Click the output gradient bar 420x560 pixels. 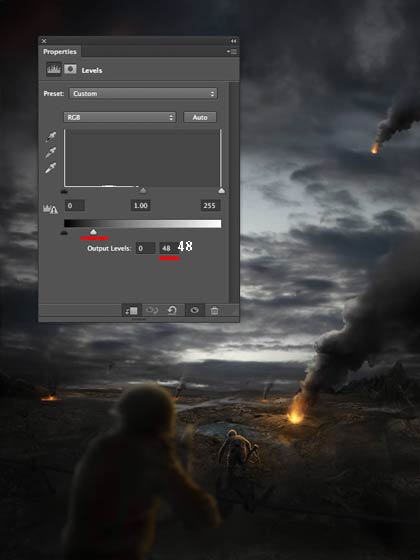point(142,224)
